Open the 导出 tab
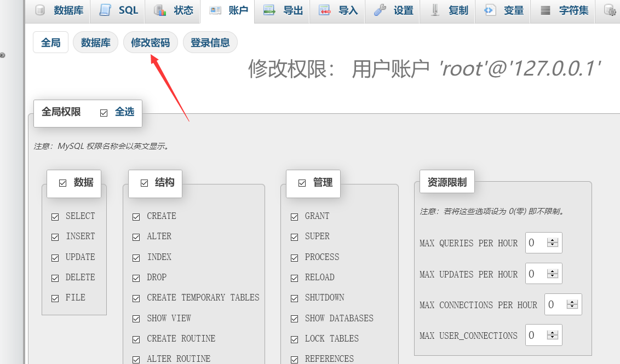620x364 pixels. [x=282, y=10]
